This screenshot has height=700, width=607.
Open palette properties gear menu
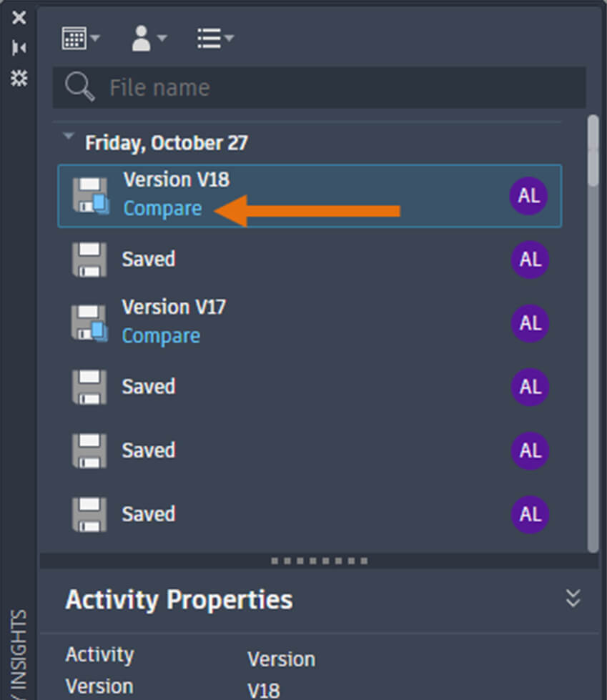[x=19, y=78]
